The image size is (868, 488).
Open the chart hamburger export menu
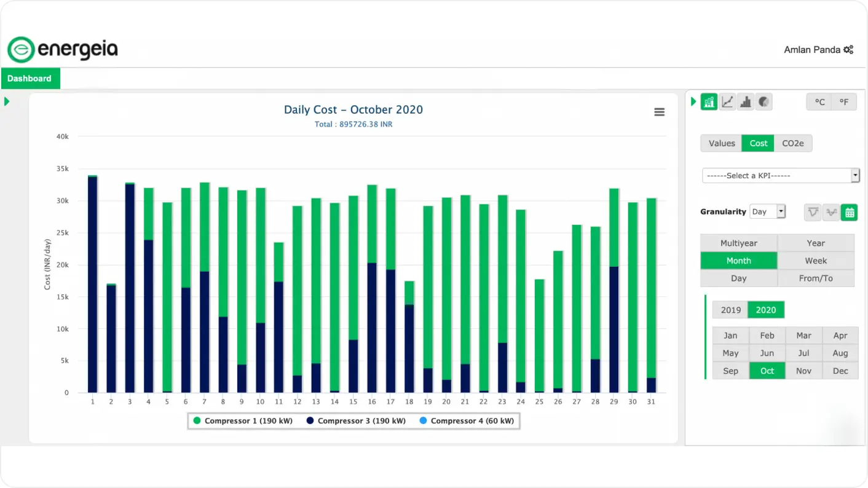(660, 112)
